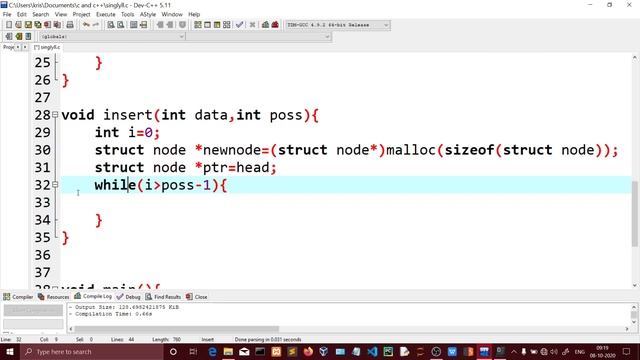The image size is (640, 360).
Task: Click the Compile toolbar icon
Action: point(198,25)
